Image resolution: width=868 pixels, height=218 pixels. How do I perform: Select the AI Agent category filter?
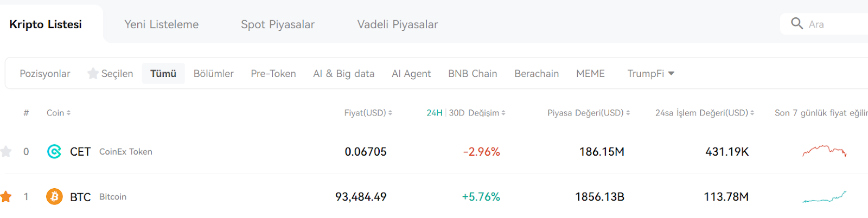click(411, 73)
